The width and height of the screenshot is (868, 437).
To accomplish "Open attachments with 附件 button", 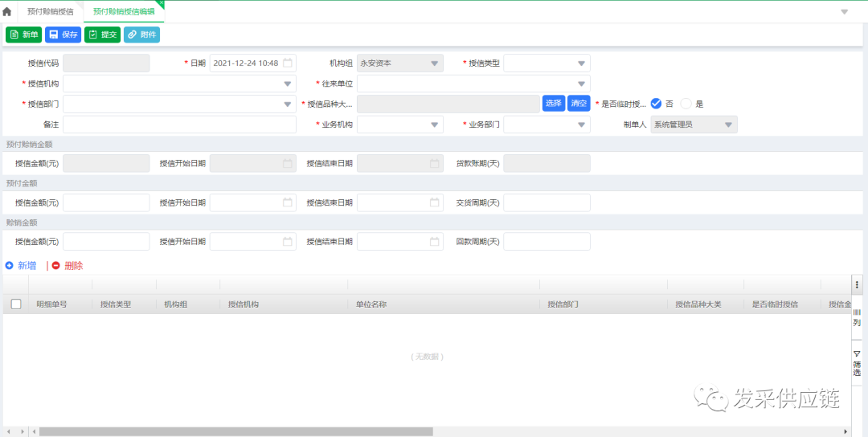I will [x=141, y=35].
